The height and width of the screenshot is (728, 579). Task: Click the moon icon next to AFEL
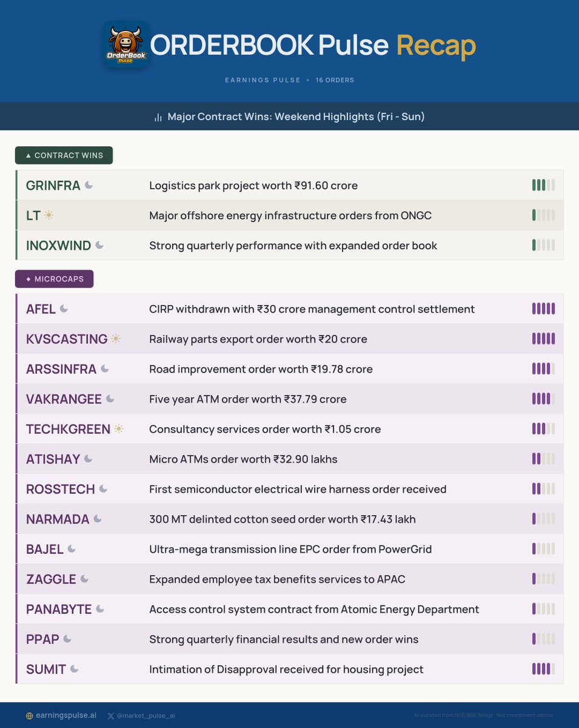[64, 309]
